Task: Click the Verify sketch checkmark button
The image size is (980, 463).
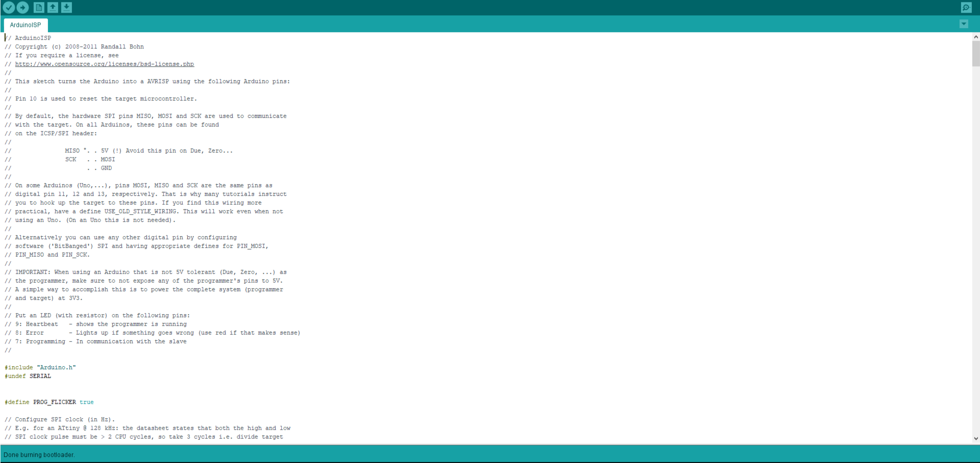Action: click(x=9, y=7)
